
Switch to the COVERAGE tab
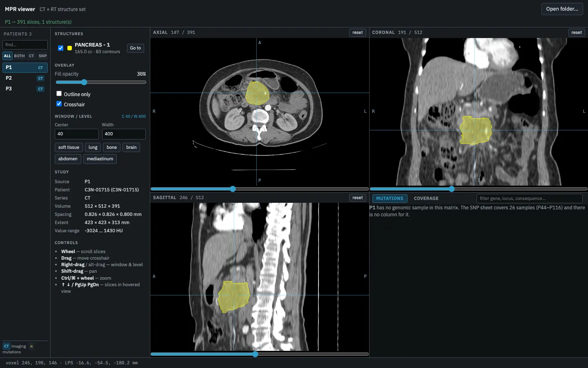pos(426,199)
